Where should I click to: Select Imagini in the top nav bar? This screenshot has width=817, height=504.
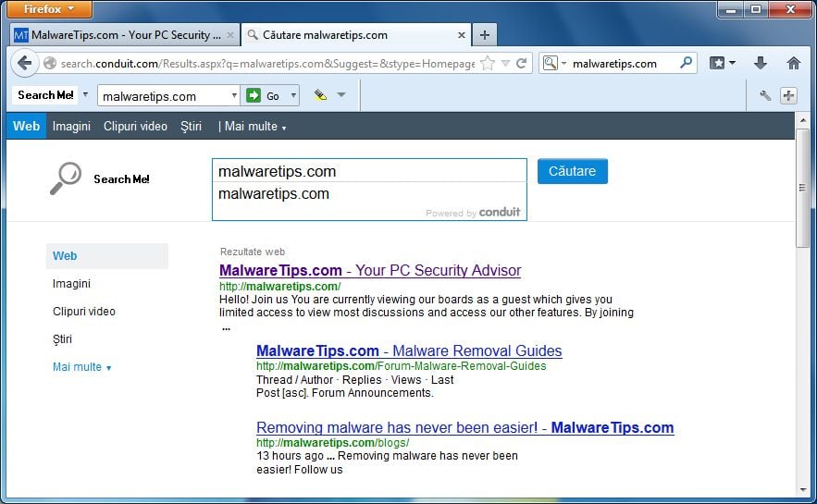coord(71,126)
